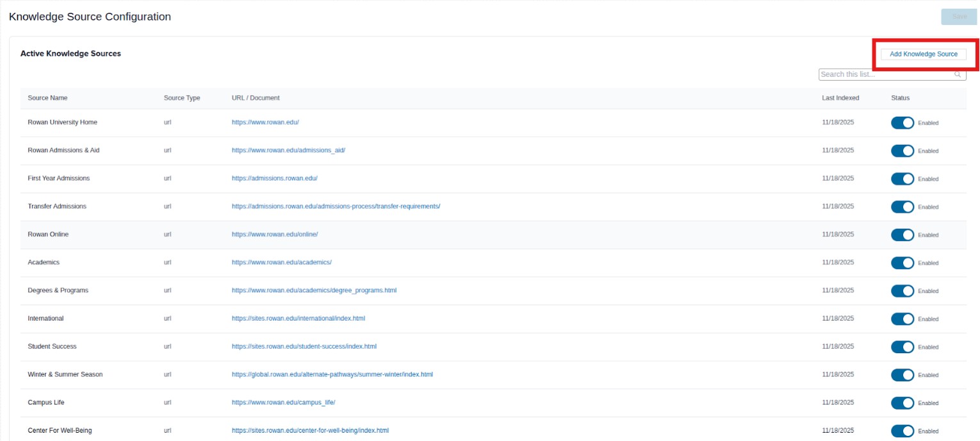The height and width of the screenshot is (441, 980).
Task: Toggle the Academics source status
Action: coord(902,263)
